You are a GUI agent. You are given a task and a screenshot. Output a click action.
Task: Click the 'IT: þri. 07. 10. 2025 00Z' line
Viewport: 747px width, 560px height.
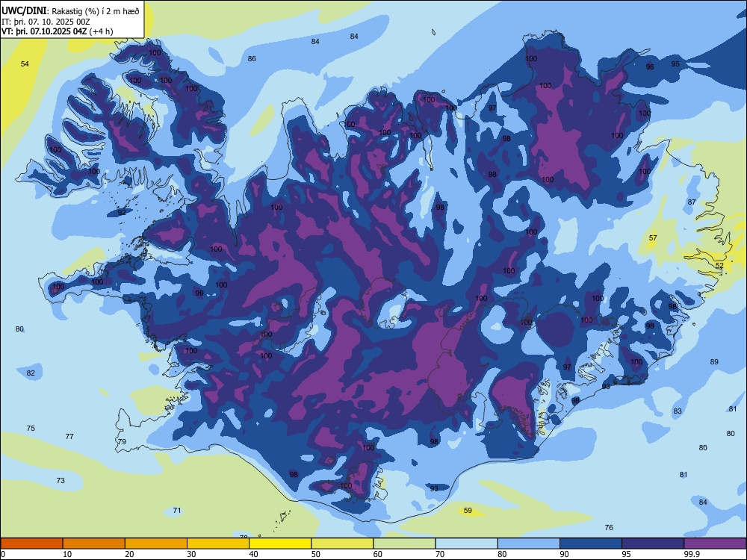(x=46, y=22)
